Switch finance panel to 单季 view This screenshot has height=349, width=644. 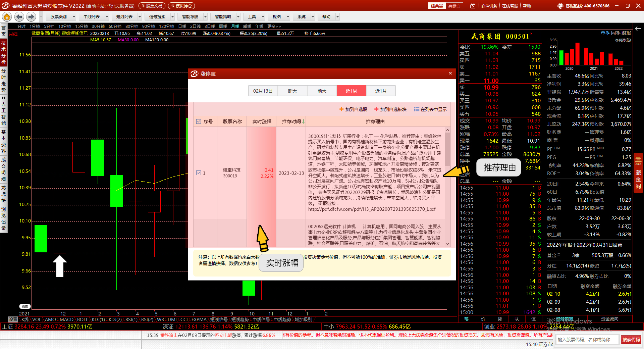605,33
